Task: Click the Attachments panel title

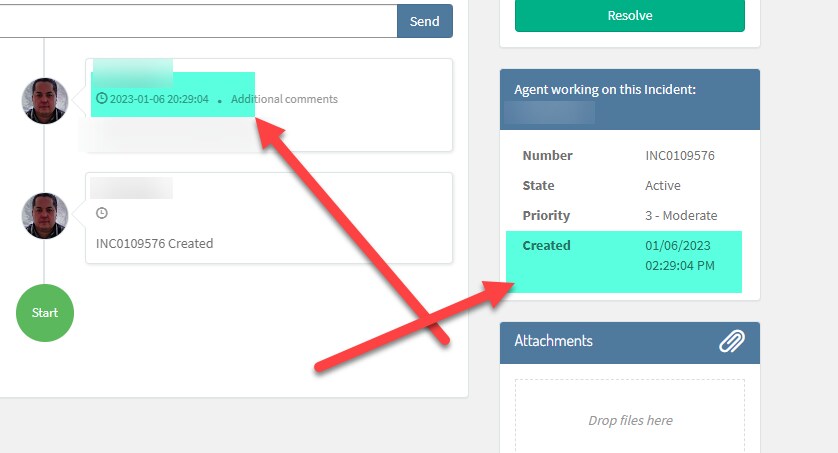Action: [x=554, y=341]
